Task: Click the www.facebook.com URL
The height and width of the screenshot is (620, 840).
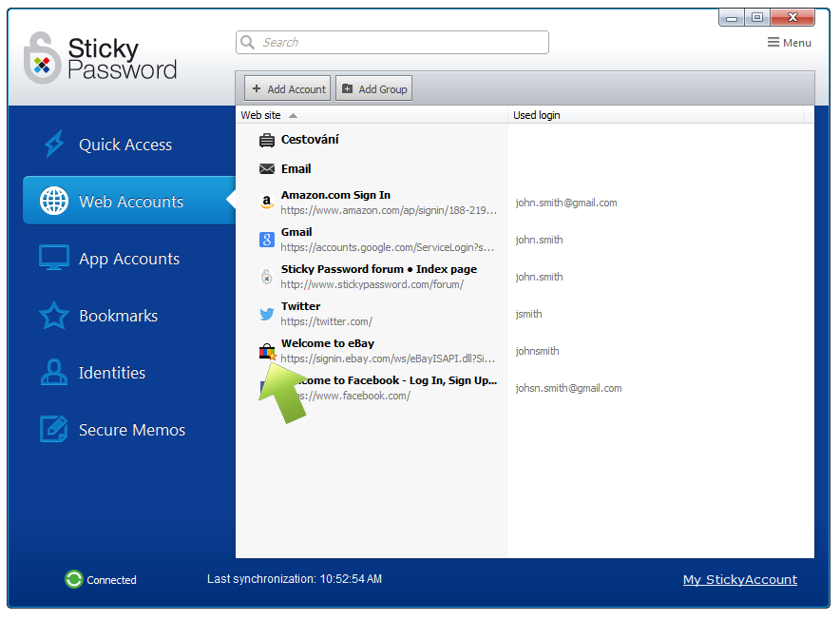Action: coord(354,396)
